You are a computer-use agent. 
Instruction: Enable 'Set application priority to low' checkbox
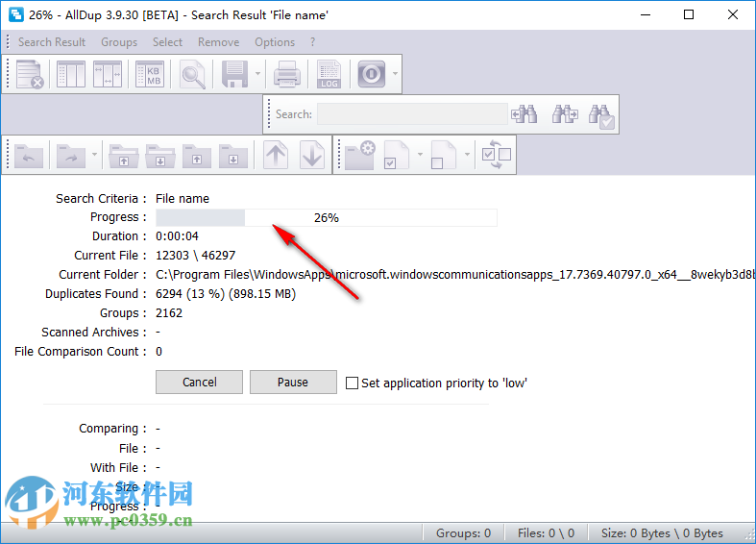pyautogui.click(x=352, y=383)
